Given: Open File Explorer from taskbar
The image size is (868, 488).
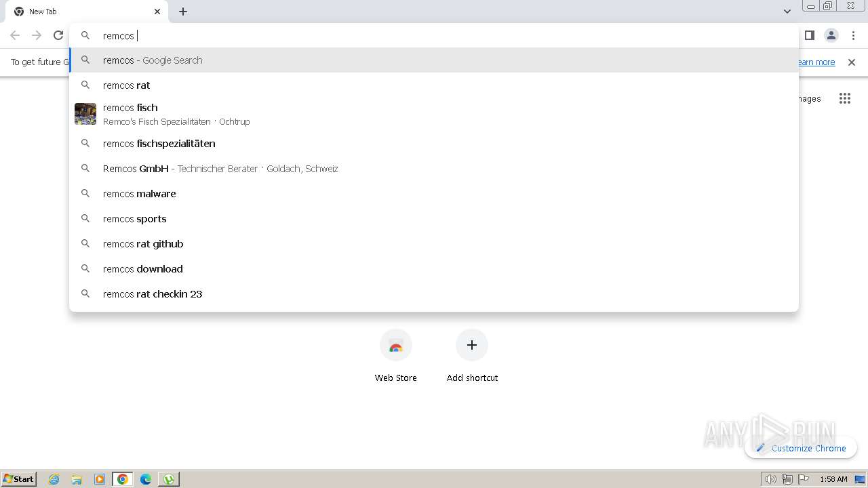Looking at the screenshot, I should click(x=77, y=479).
